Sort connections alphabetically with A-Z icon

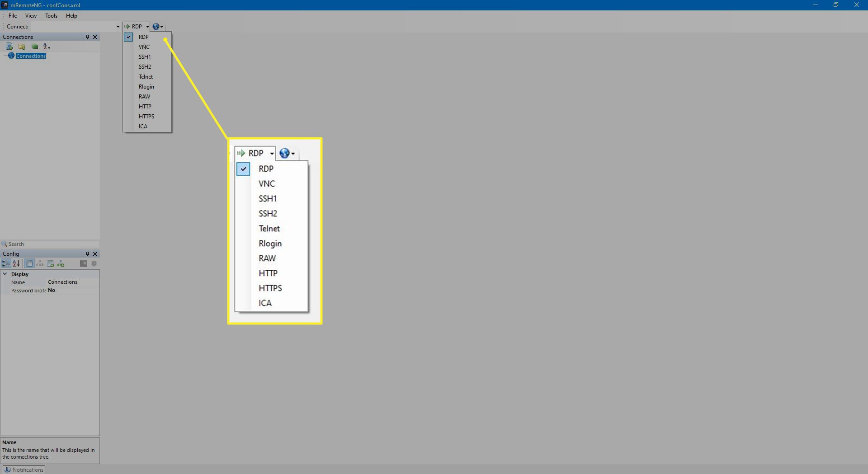point(47,46)
